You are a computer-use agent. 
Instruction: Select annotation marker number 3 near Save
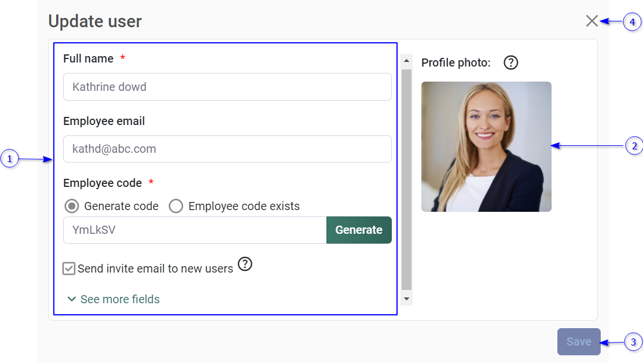tap(634, 342)
